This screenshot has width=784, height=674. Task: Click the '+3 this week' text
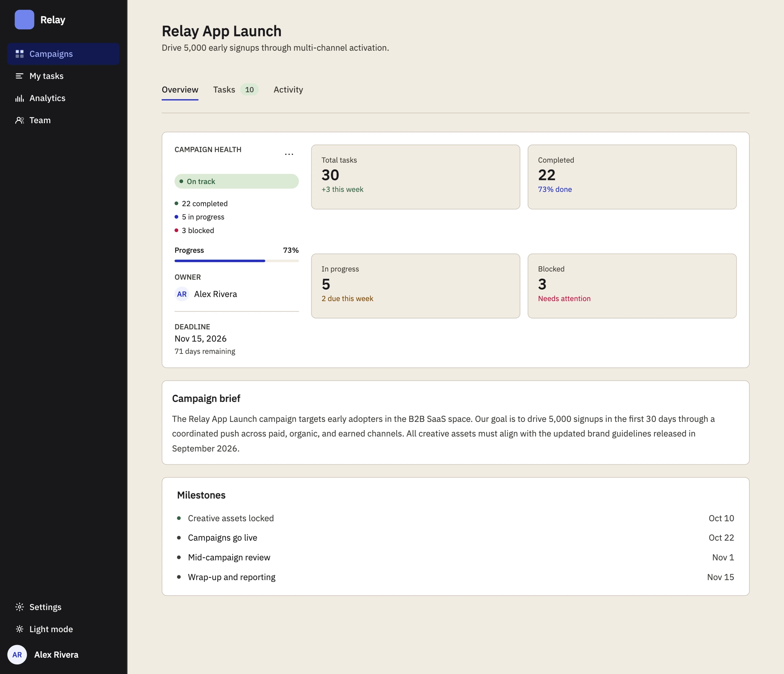(x=342, y=190)
